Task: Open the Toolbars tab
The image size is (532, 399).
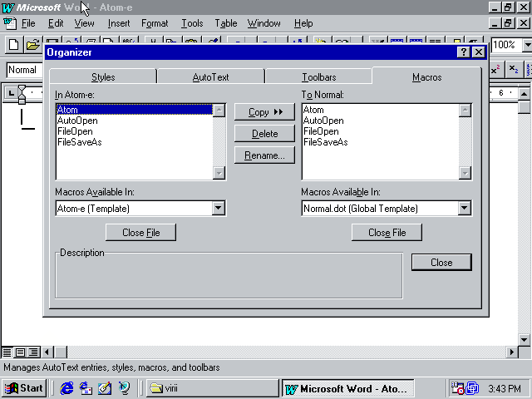Action: pos(319,77)
